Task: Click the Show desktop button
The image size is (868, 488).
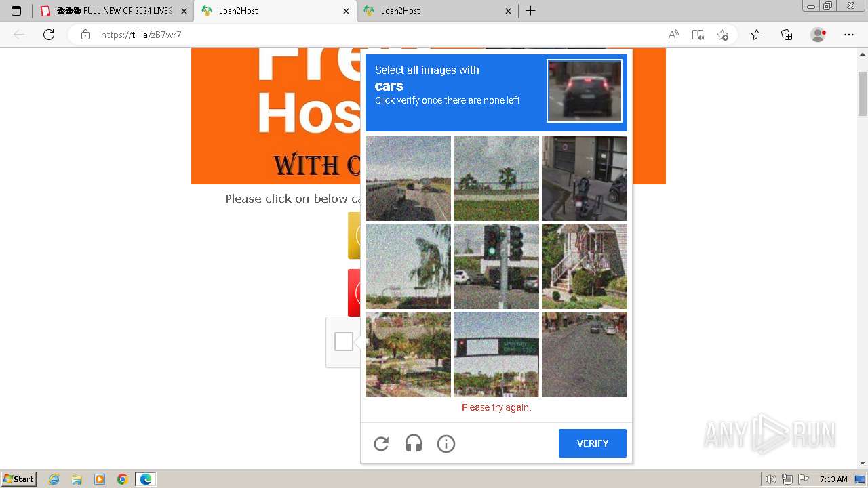Action: (861, 479)
